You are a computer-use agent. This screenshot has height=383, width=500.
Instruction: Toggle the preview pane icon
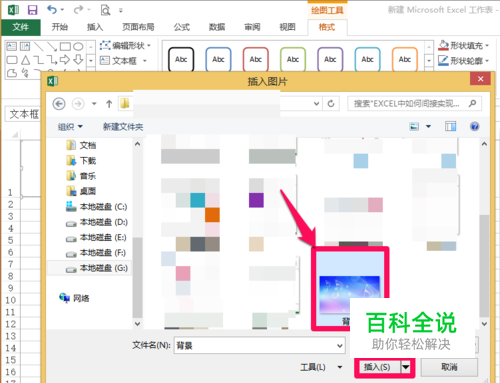(x=450, y=126)
